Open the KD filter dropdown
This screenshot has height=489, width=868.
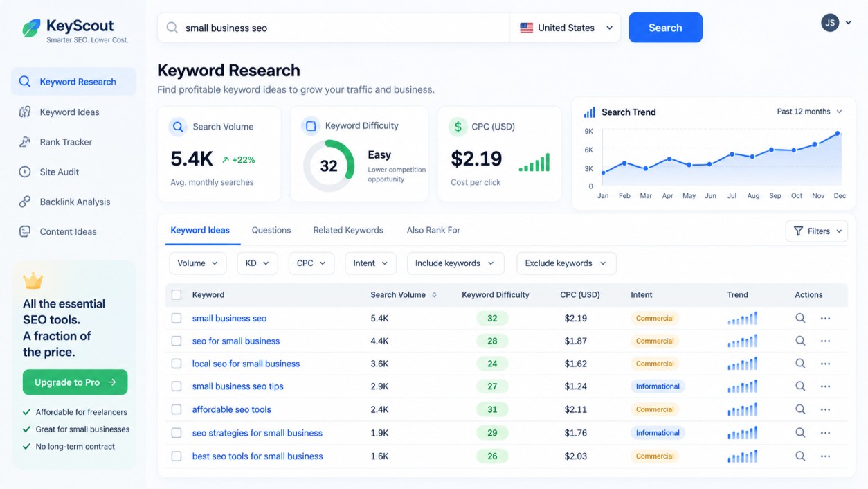click(257, 263)
